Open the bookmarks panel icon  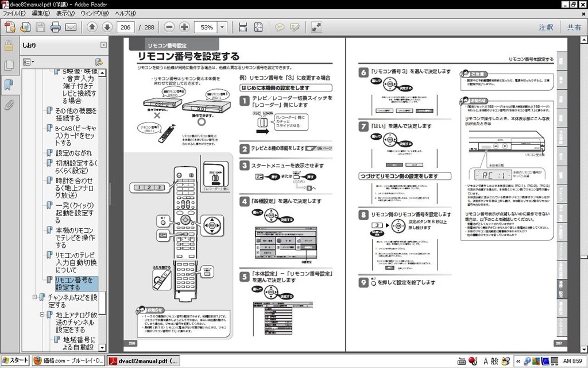pyautogui.click(x=9, y=85)
